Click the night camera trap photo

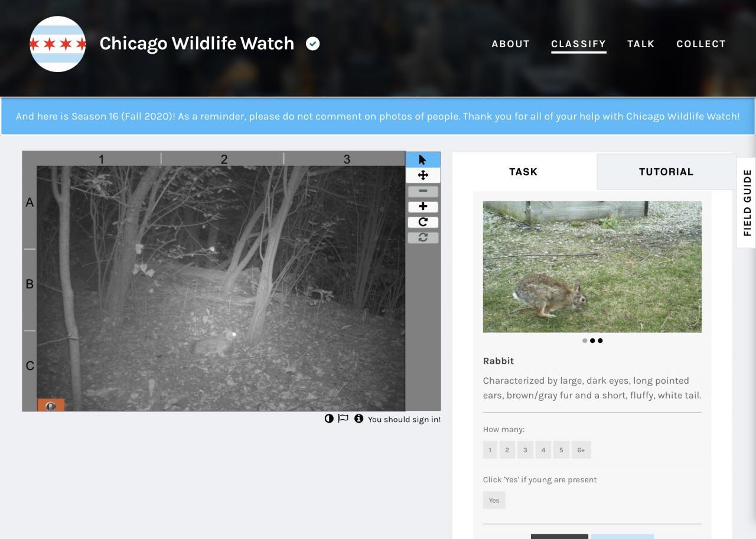221,289
